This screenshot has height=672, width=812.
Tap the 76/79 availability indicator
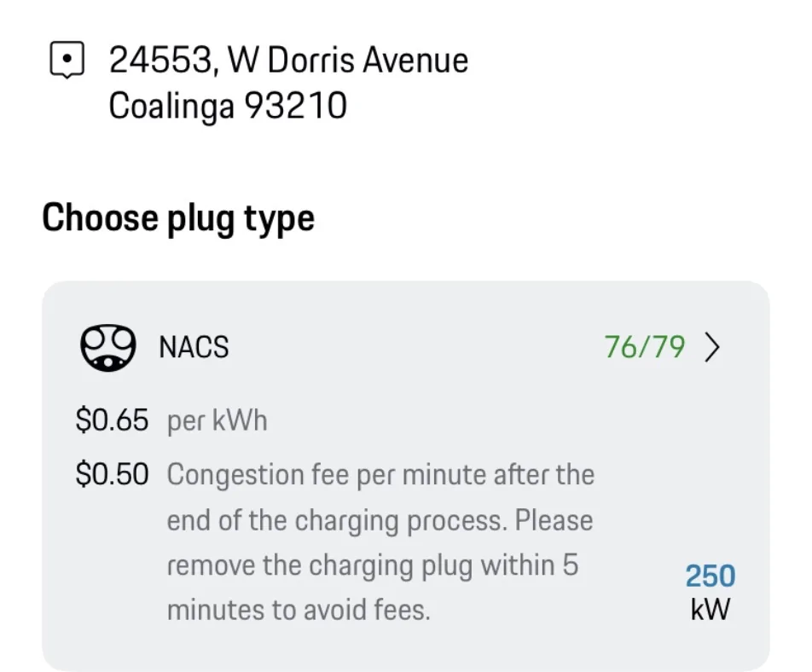coord(642,347)
